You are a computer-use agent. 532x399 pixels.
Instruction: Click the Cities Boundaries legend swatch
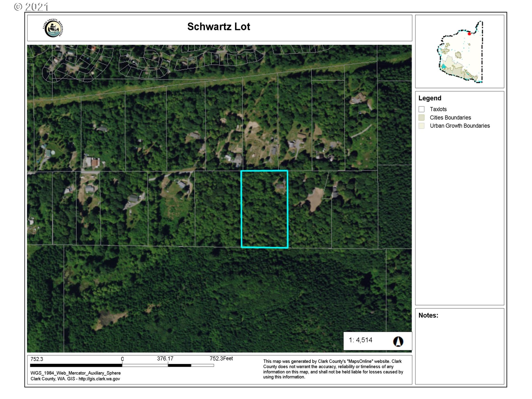point(421,117)
